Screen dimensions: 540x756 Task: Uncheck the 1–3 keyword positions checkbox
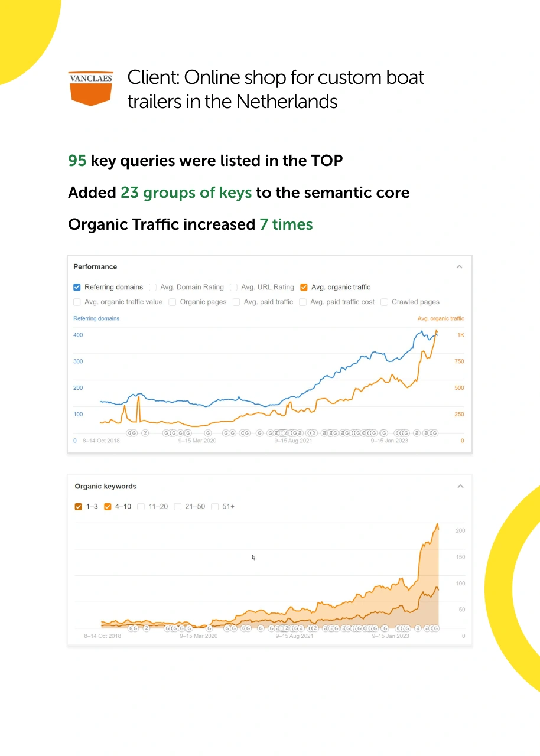pos(79,507)
